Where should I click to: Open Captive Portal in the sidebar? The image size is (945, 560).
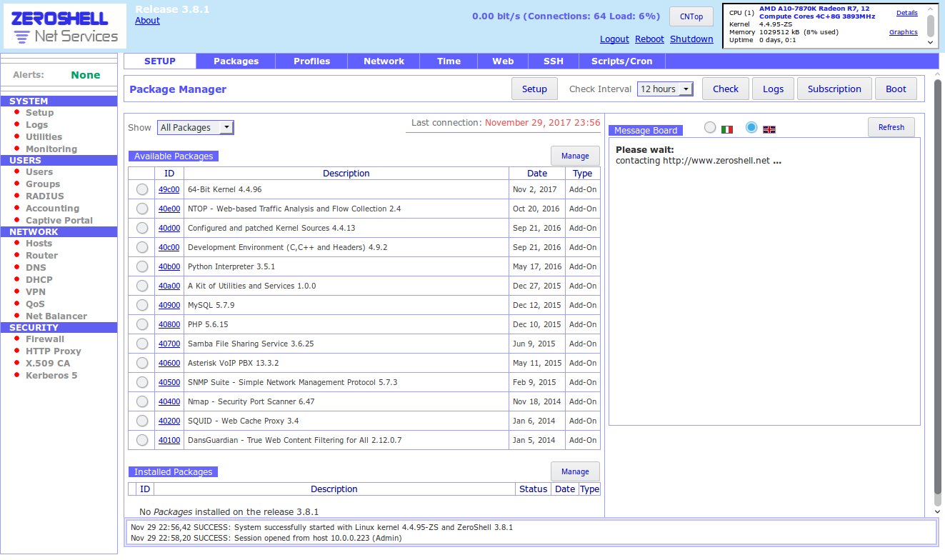[x=59, y=221]
